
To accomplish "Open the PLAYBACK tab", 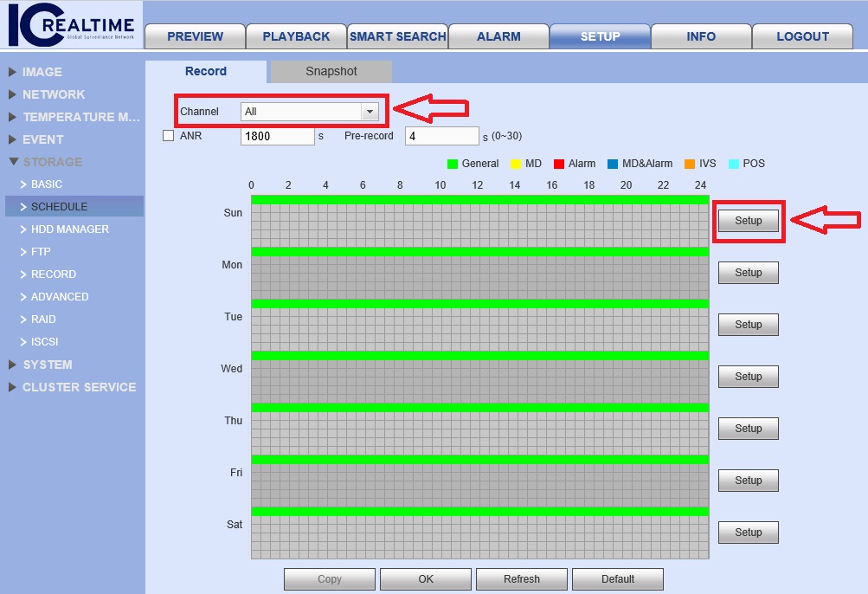I will [296, 36].
